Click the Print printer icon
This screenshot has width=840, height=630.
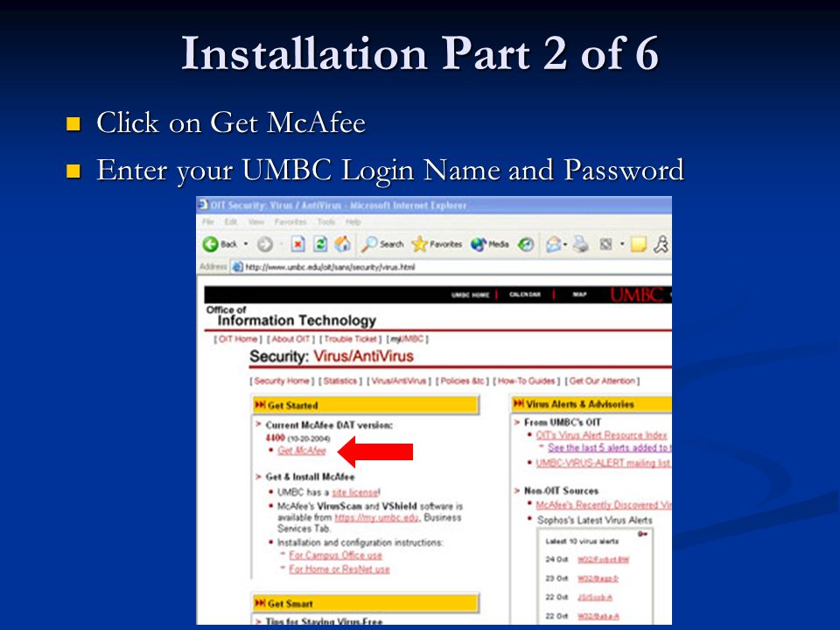pos(581,244)
